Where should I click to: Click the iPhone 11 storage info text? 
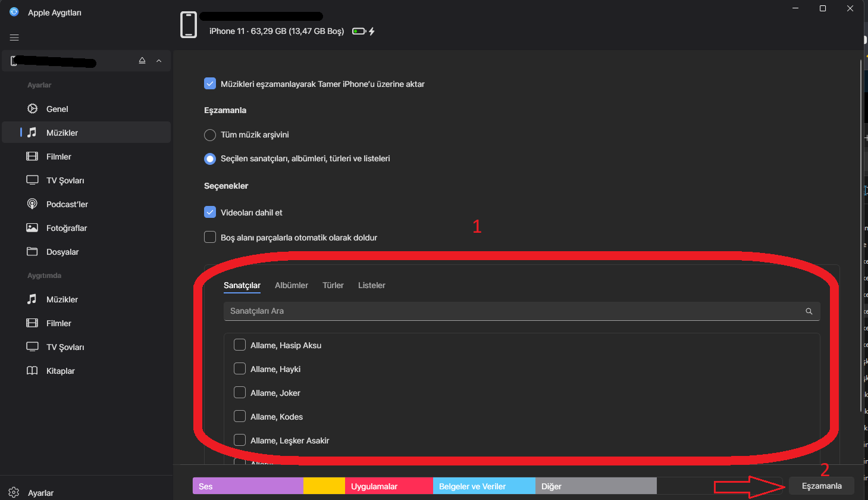coord(277,32)
